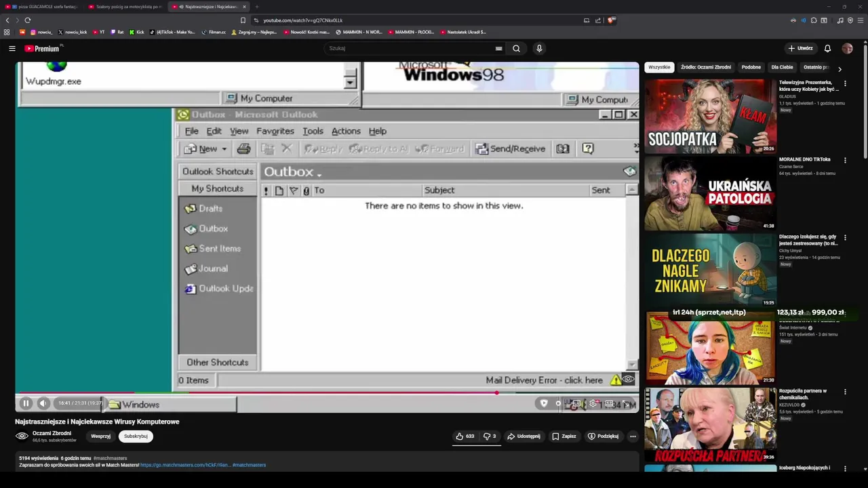This screenshot has height=488, width=868.
Task: Click the youtube.com address bar
Action: click(420, 20)
